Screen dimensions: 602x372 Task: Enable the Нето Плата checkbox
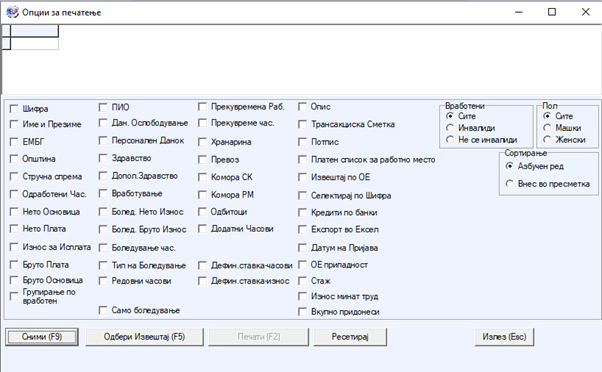14,229
